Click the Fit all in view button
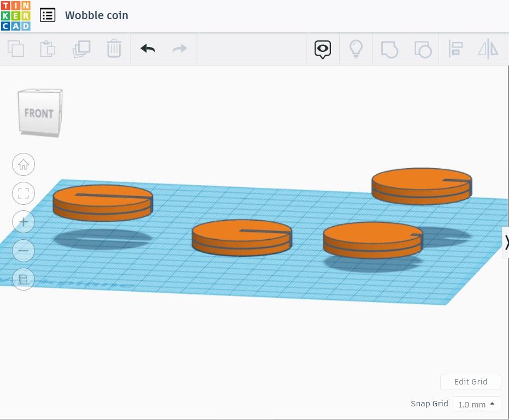Viewport: 509px width, 420px height. click(x=23, y=193)
